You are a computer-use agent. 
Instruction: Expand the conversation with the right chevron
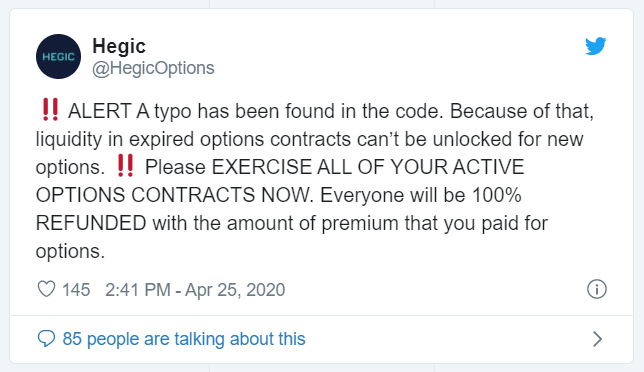pyautogui.click(x=598, y=339)
